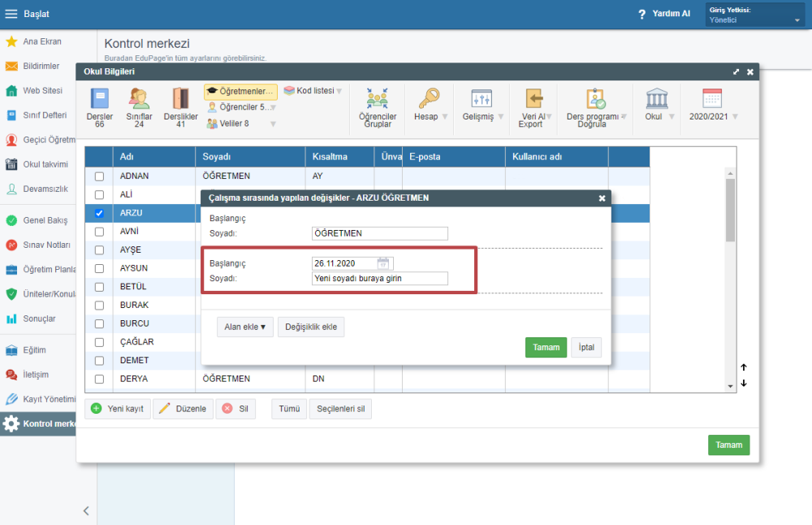Click the Eğitim sidebar icon
This screenshot has width=812, height=525.
point(11,350)
